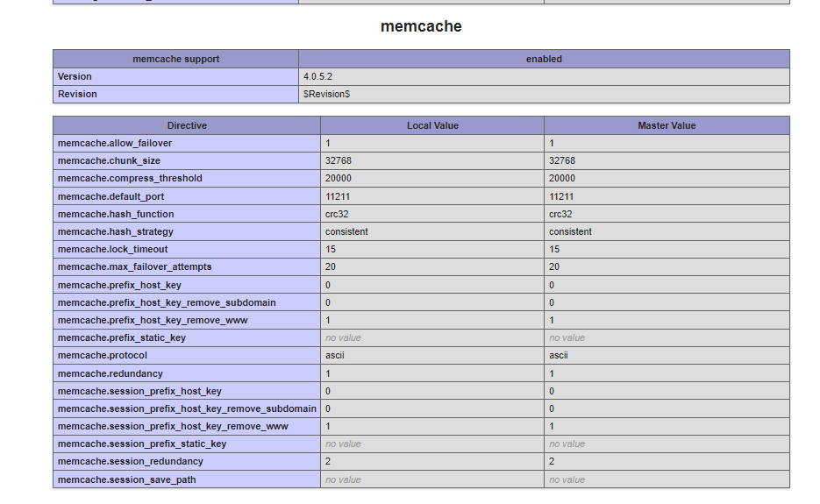Click local value crc32
Screen dimensions: 820x504
337,215
